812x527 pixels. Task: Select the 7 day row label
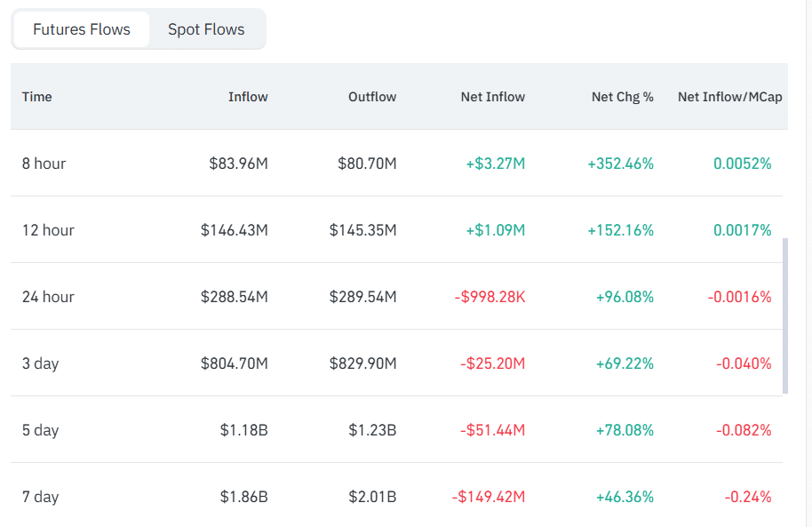[x=40, y=497]
